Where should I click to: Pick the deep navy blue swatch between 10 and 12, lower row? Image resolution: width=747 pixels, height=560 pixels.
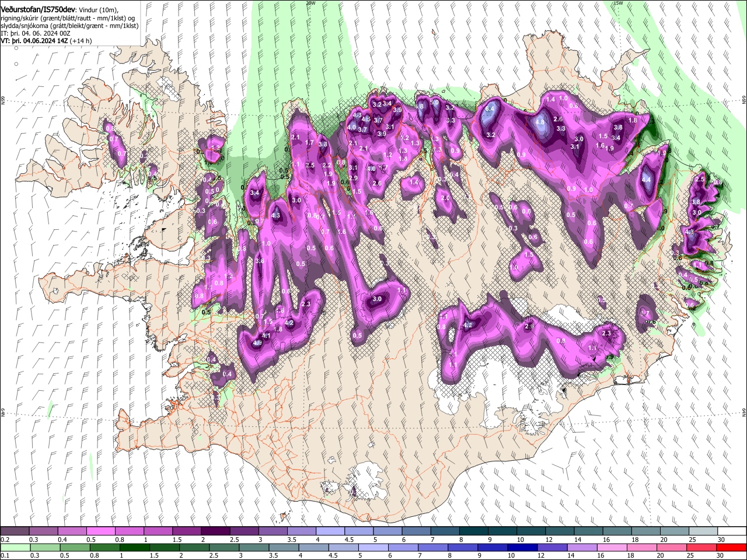click(x=523, y=547)
